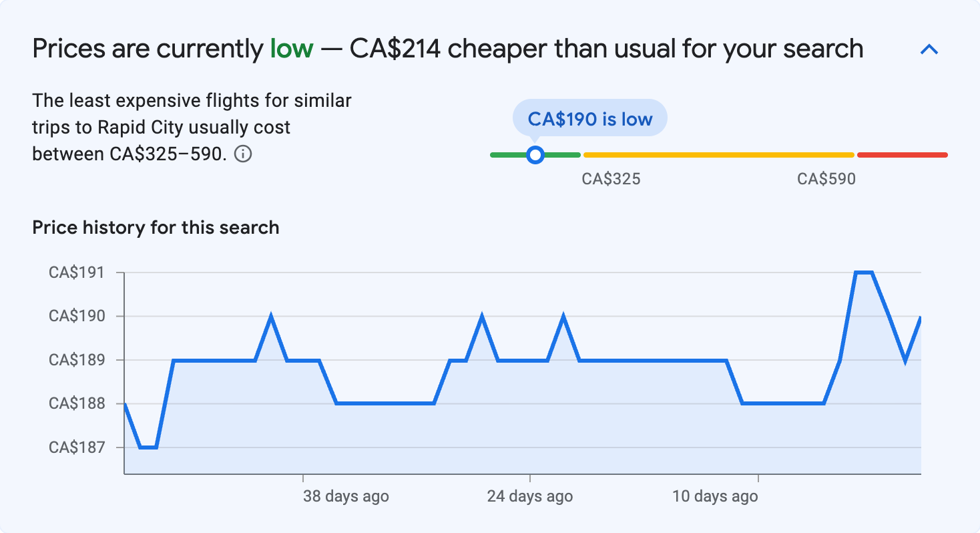The image size is (980, 533).
Task: Click the "CA$190 is low" tooltip bubble
Action: point(589,118)
